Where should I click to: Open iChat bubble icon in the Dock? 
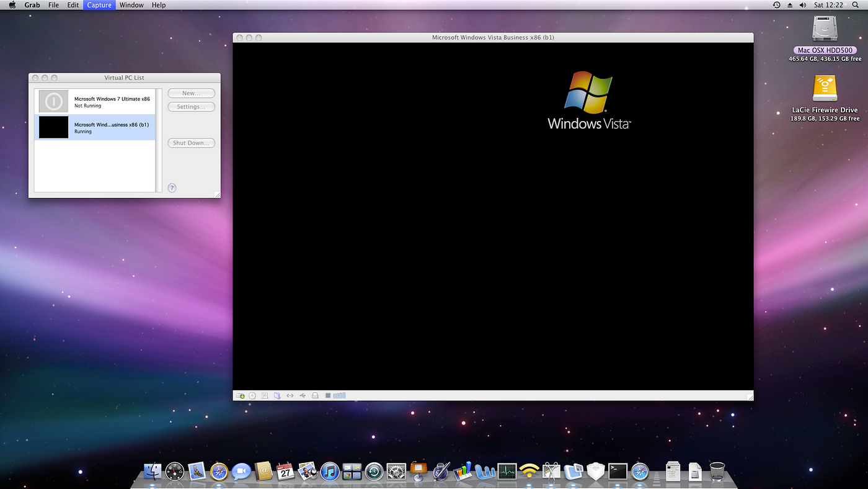(x=241, y=472)
